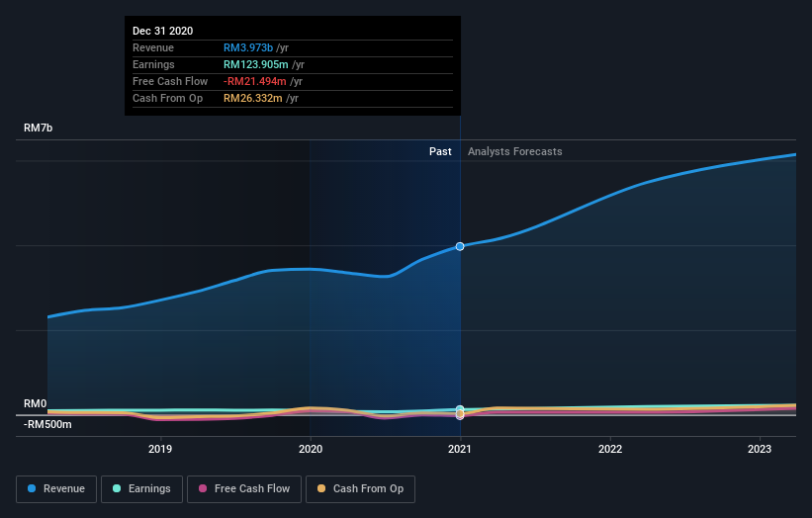Image resolution: width=812 pixels, height=518 pixels.
Task: Toggle the Cash From Op legend series
Action: click(360, 489)
